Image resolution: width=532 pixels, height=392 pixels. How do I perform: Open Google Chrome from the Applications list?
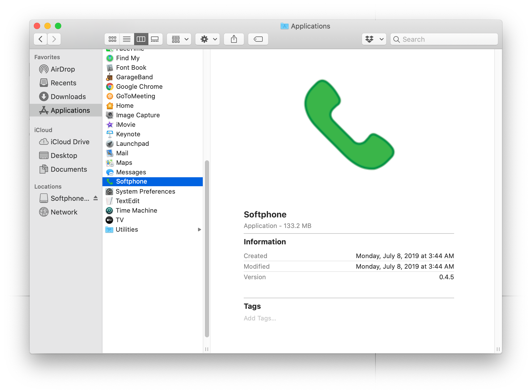point(139,86)
